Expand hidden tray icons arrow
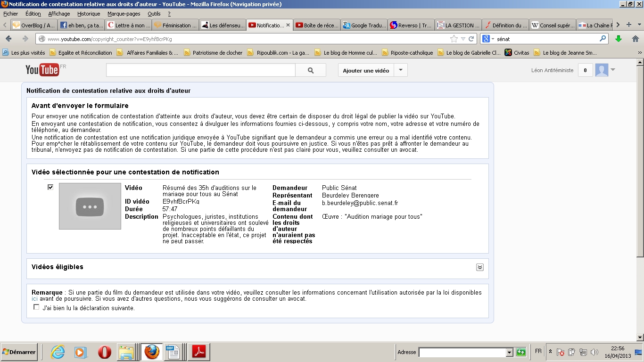644x362 pixels. tap(550, 352)
